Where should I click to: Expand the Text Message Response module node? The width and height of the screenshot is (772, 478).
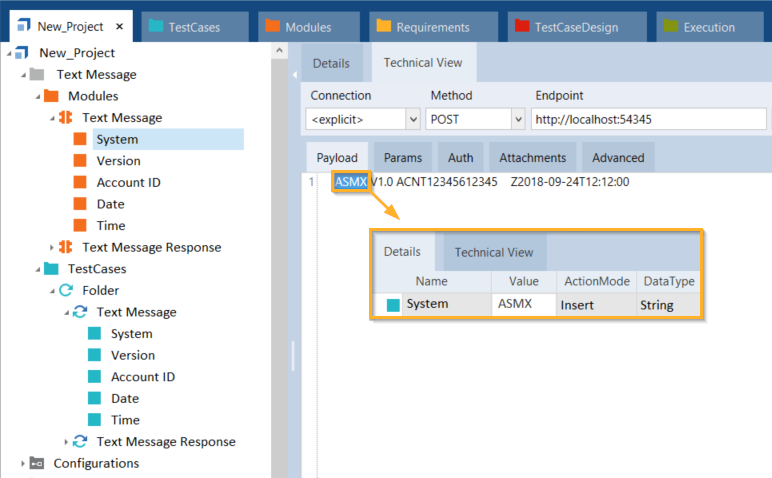pos(52,247)
